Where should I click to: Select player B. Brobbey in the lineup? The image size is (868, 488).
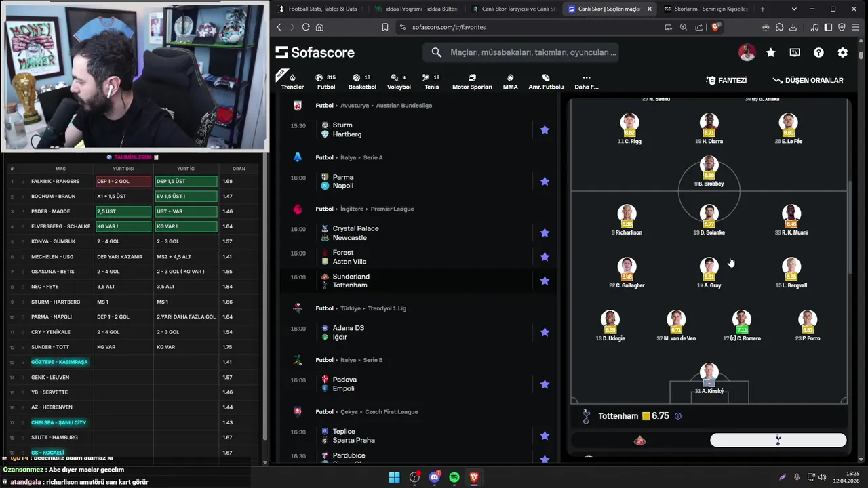pos(709,171)
